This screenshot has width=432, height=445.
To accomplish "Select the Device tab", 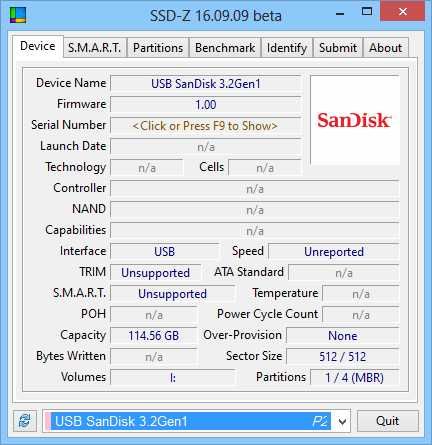I will 38,46.
